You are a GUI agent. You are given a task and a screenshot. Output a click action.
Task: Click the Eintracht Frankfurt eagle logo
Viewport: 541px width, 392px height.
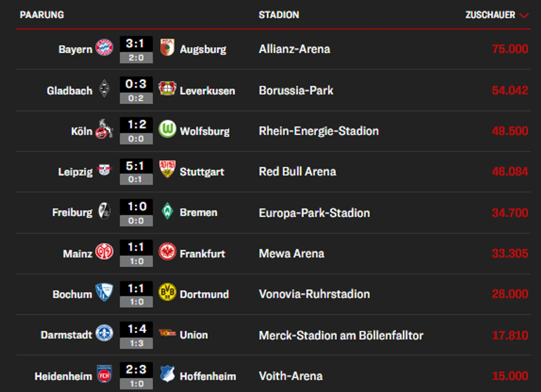167,252
